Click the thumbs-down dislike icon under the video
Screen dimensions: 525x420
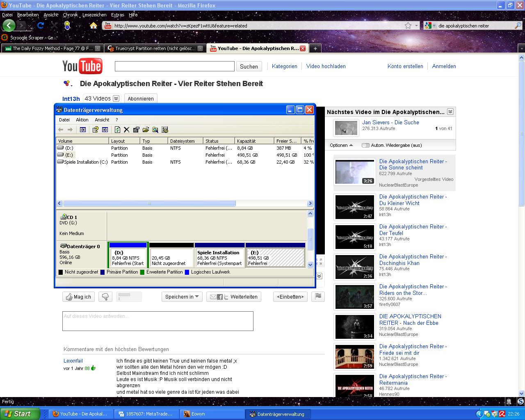click(x=105, y=297)
